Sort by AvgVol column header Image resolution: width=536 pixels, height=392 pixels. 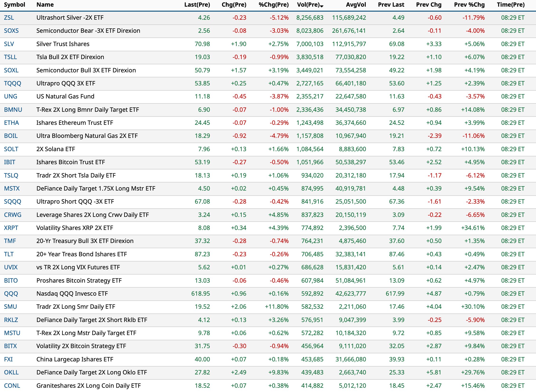[356, 5]
